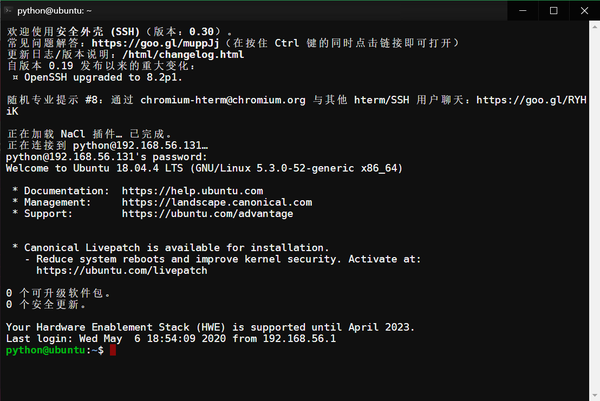
Task: Click the red terminal cursor block
Action: (x=113, y=350)
